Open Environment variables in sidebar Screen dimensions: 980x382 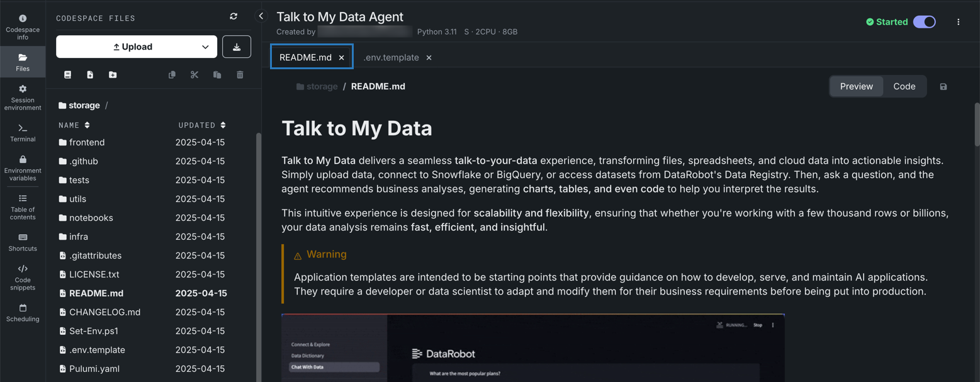tap(23, 168)
